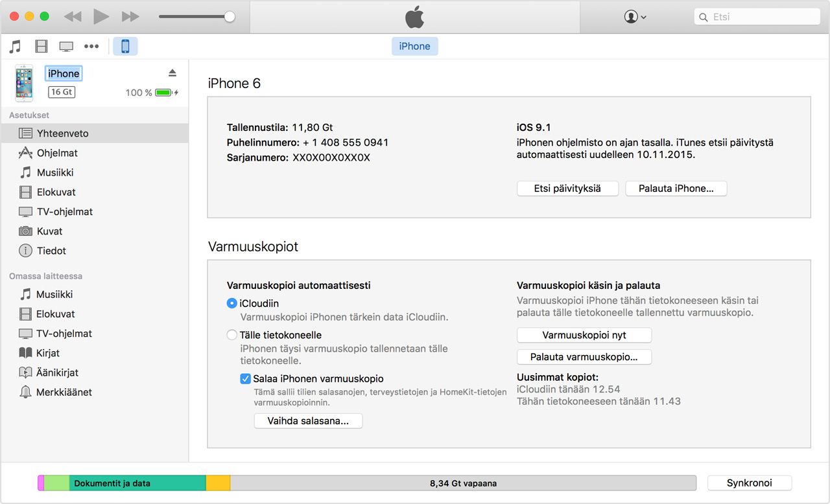Click the Ohjelmat apps icon

[25, 153]
